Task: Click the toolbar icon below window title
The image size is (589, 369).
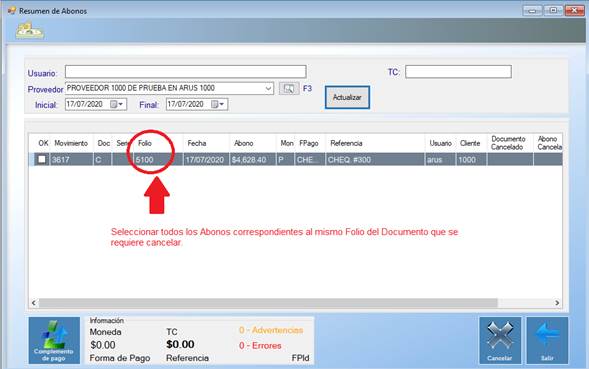Action: pos(30,30)
